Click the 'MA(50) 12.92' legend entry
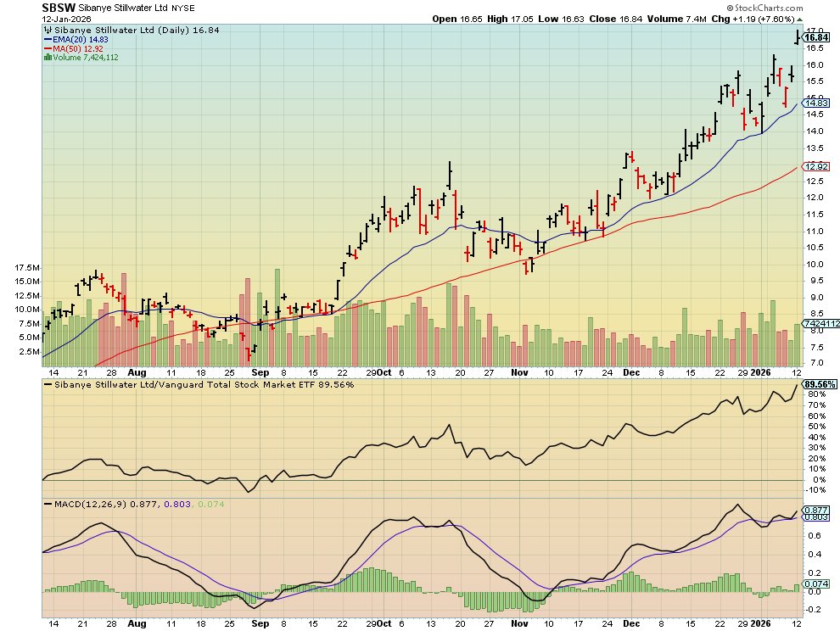Screen dimensions: 840x631 (x=78, y=48)
